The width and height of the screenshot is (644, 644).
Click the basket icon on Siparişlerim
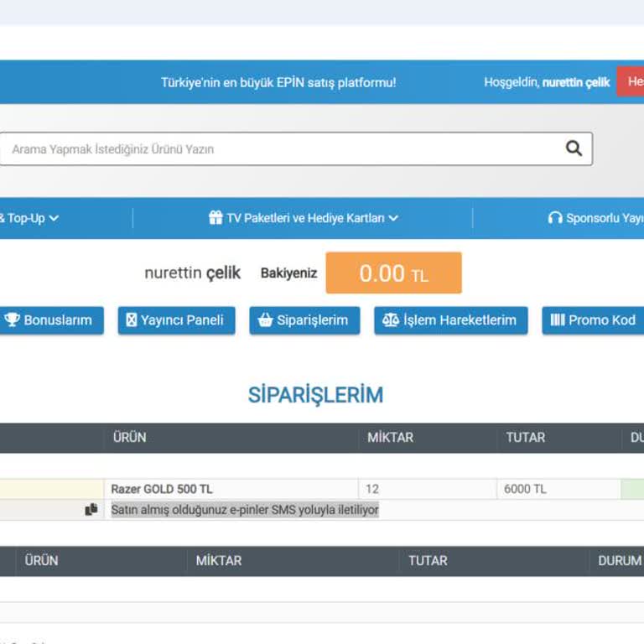pos(265,319)
